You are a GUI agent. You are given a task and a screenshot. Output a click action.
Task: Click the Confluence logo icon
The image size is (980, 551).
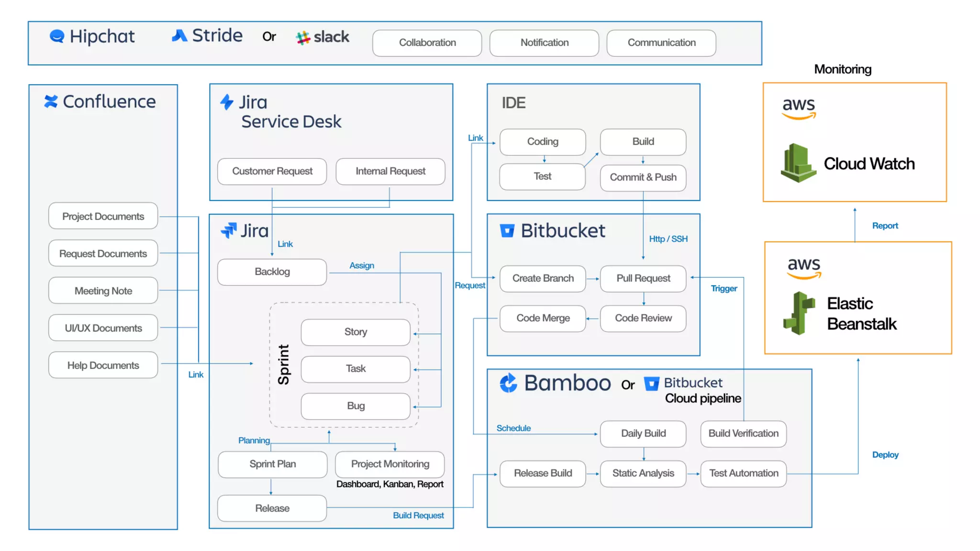51,101
